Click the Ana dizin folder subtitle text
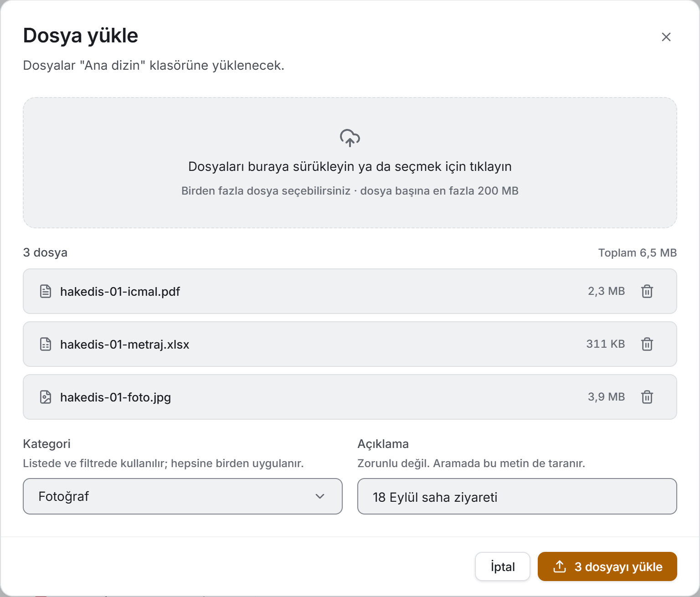Image resolution: width=700 pixels, height=597 pixels. click(154, 66)
